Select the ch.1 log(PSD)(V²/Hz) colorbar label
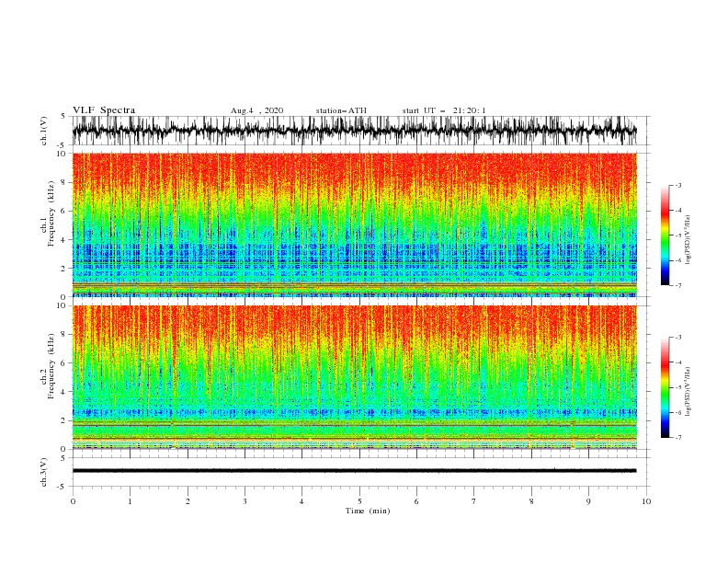 (688, 240)
